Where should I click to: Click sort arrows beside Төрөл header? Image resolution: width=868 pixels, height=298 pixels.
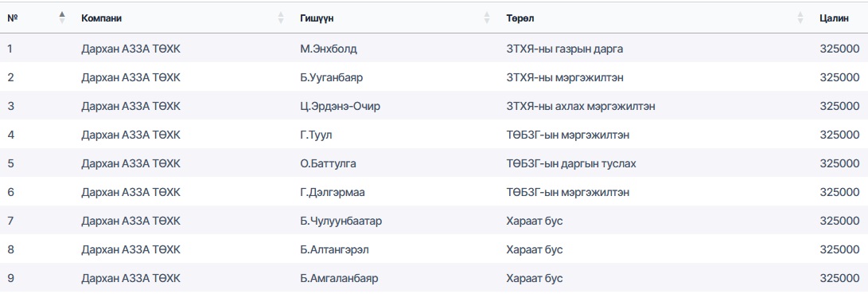pos(800,18)
